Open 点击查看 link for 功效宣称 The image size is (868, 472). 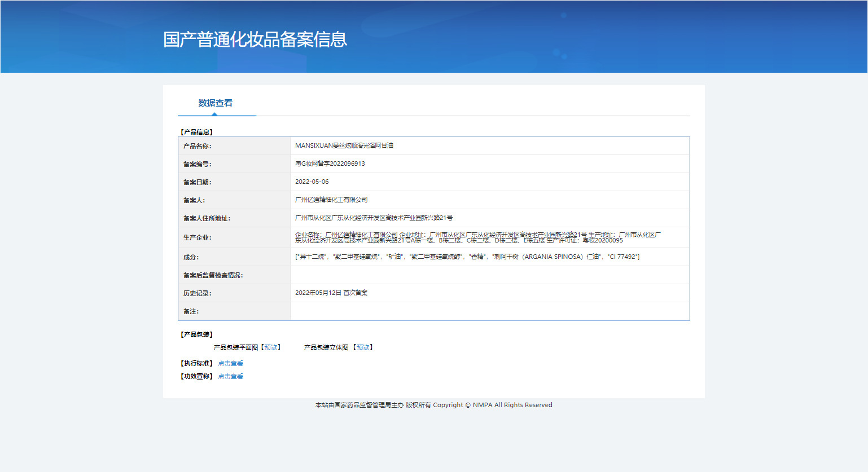point(231,376)
